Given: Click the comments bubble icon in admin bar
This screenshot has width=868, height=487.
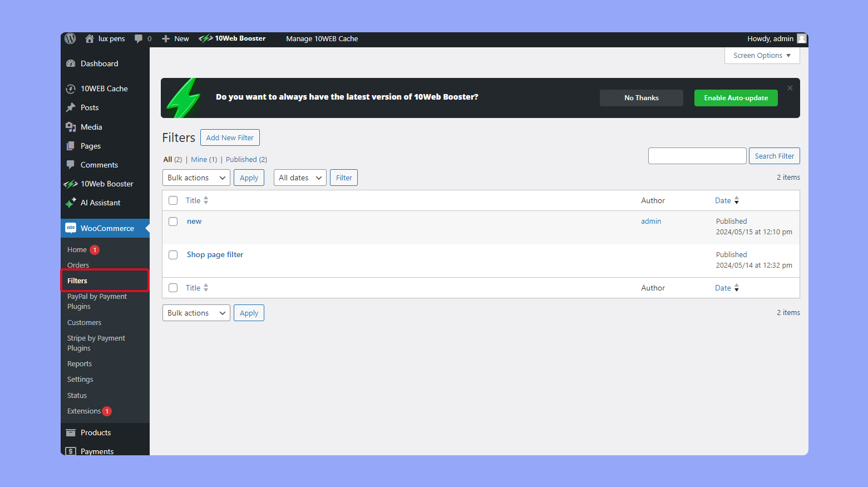Looking at the screenshot, I should tap(139, 38).
